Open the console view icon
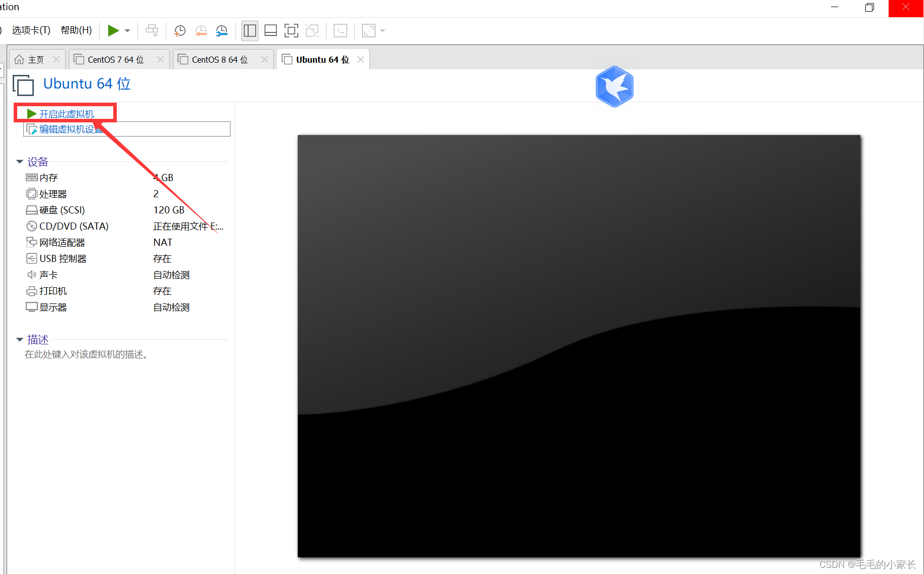The width and height of the screenshot is (924, 574). tap(340, 31)
